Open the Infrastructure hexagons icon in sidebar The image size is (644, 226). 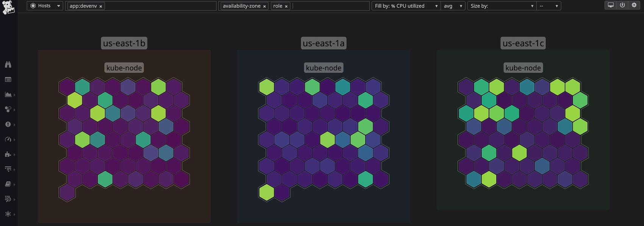point(8,109)
